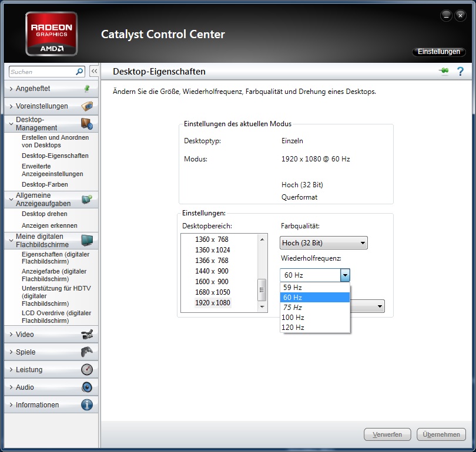The height and width of the screenshot is (452, 476).
Task: Click the Radeon Graphics AMD logo
Action: point(51,34)
